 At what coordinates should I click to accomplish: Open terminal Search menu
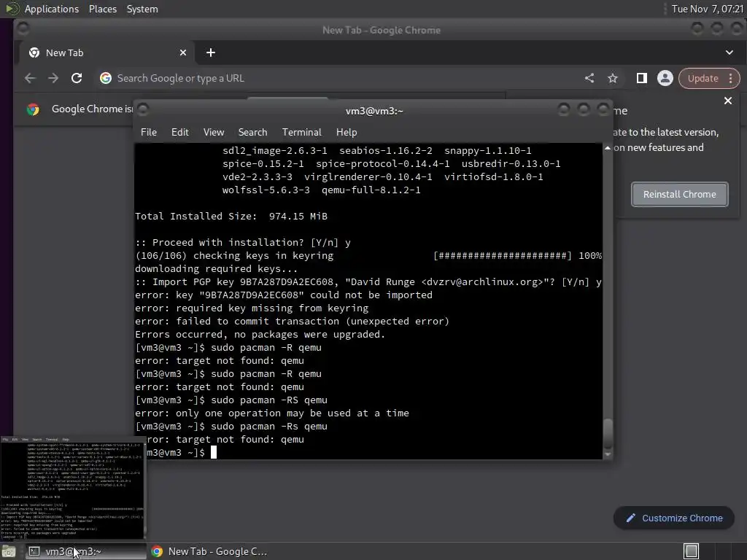click(x=252, y=132)
